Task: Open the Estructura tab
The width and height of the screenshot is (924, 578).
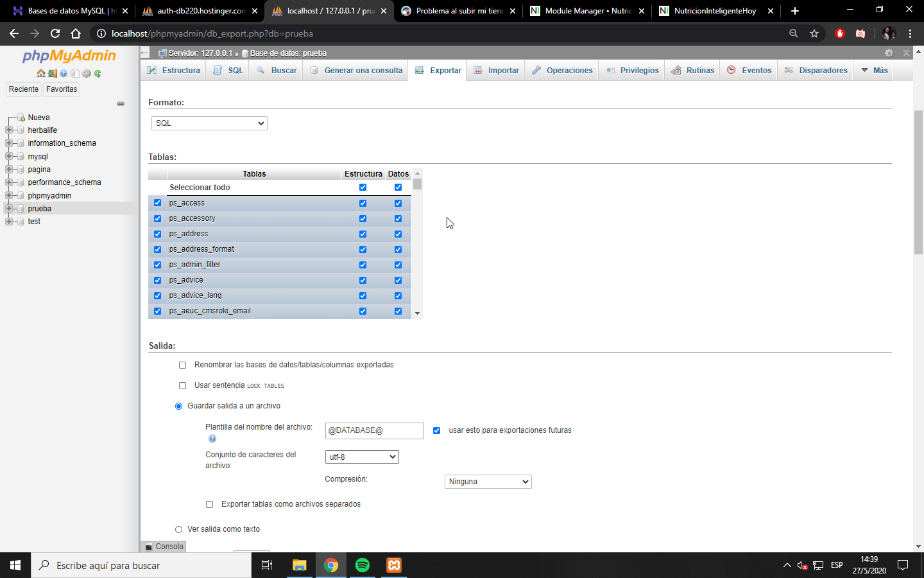Action: [173, 71]
